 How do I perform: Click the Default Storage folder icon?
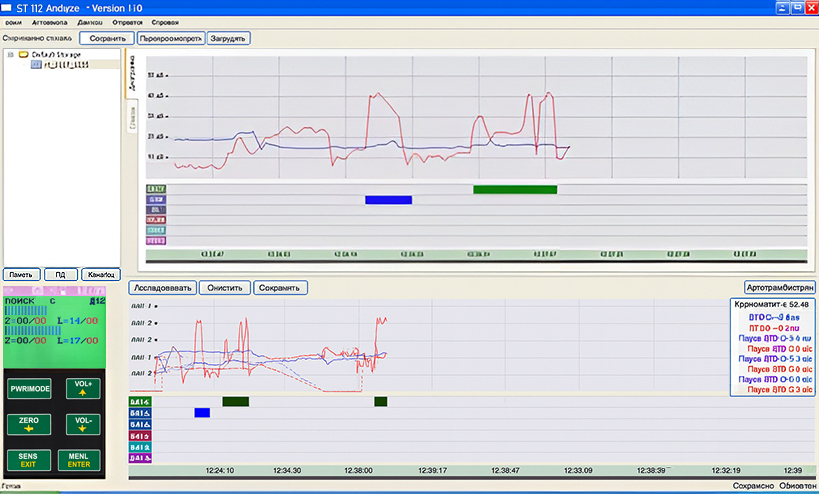[23, 54]
